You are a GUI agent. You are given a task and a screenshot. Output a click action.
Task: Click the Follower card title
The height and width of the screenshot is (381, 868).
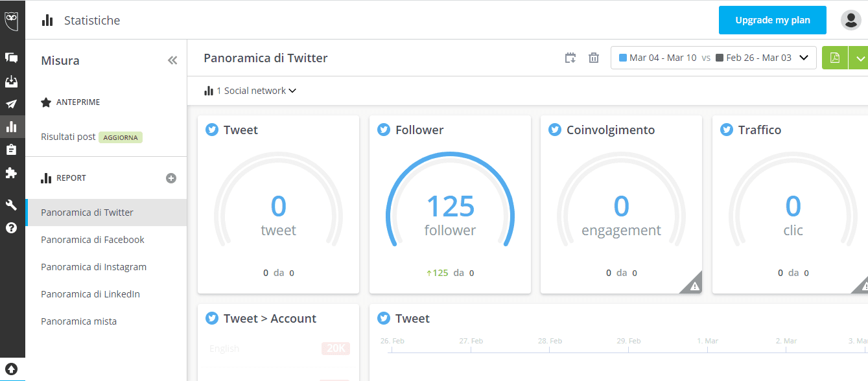coord(419,130)
